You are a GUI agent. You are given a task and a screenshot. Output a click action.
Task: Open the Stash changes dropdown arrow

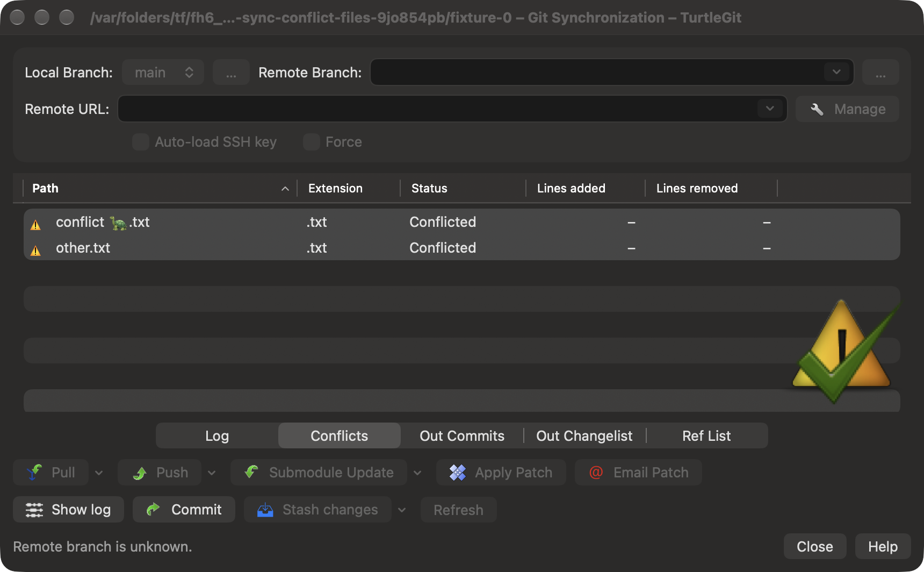click(x=402, y=510)
